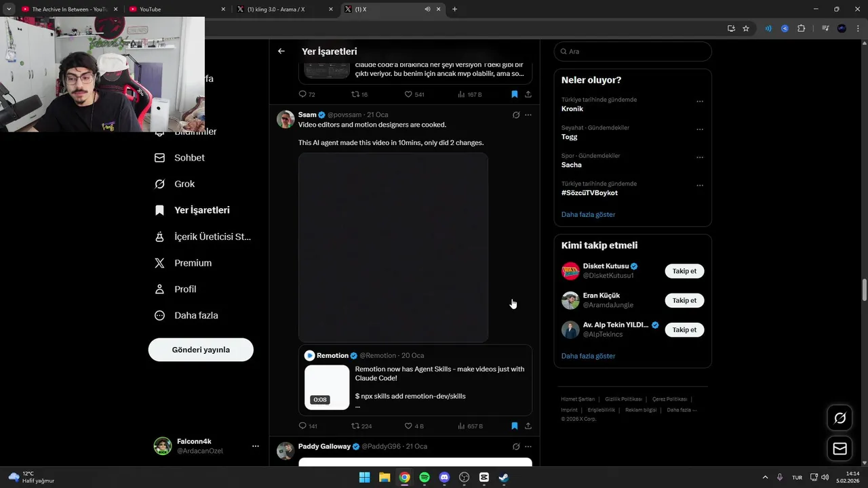Open İçerik Üreticisi St... sidebar item
This screenshot has height=488, width=868.
click(203, 237)
